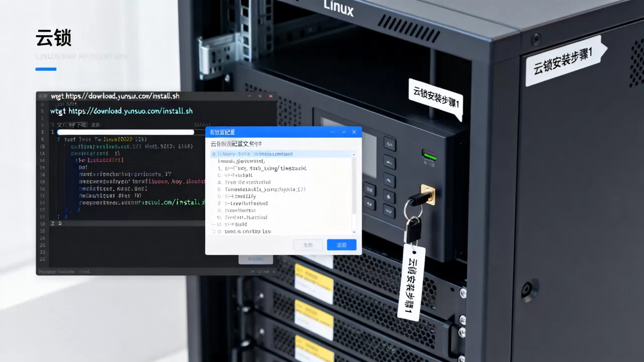Viewport: 644px width, 362px height.
Task: Minimize the dark terminal window
Action: click(x=249, y=96)
